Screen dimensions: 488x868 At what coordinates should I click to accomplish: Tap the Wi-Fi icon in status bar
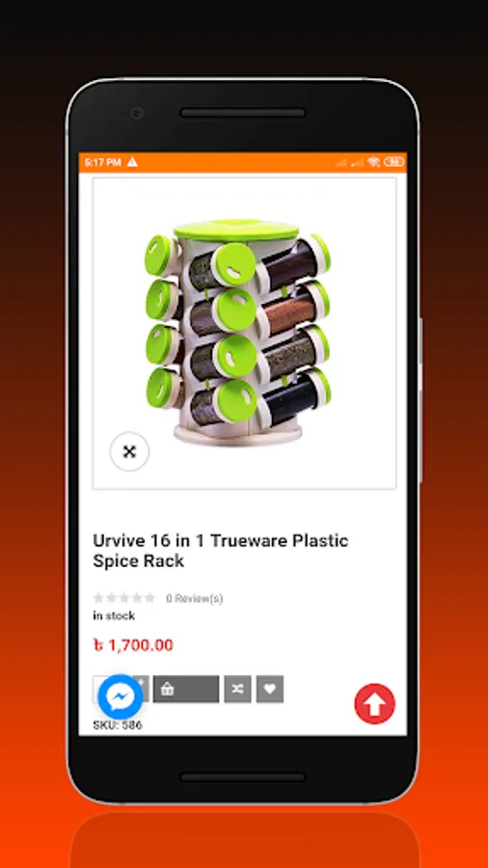pos(373,162)
